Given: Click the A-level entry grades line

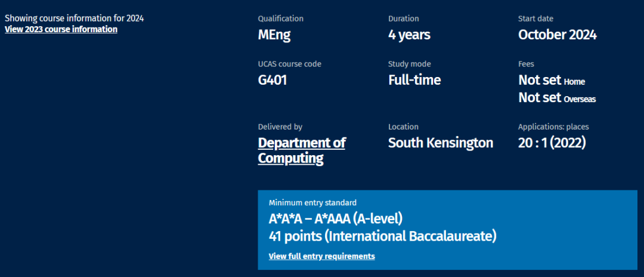Looking at the screenshot, I should (x=336, y=218).
